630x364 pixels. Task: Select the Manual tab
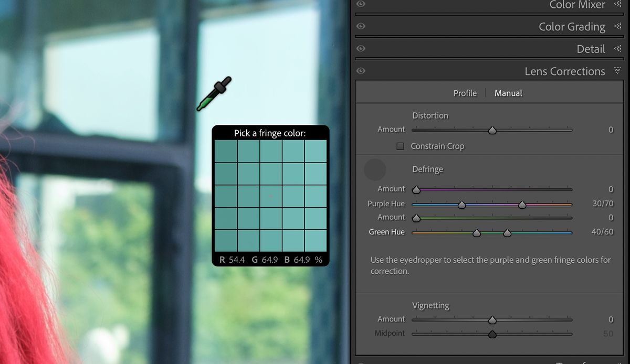(508, 93)
